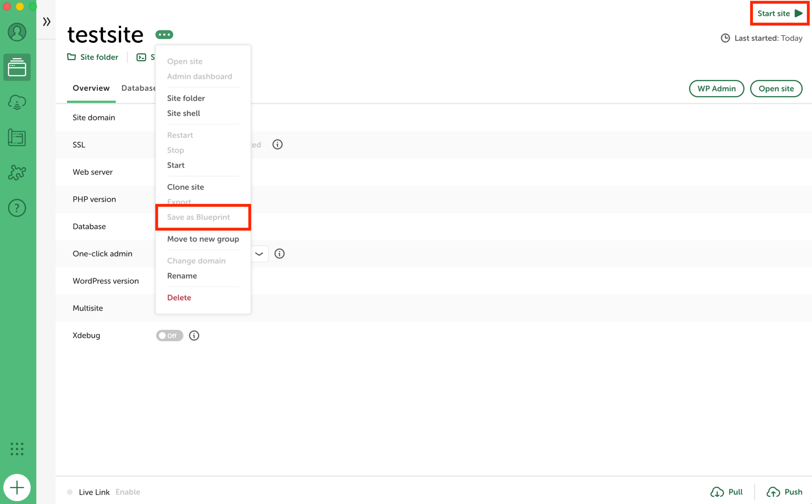The image size is (812, 504).
Task: Open the Help question mark icon
Action: click(17, 208)
